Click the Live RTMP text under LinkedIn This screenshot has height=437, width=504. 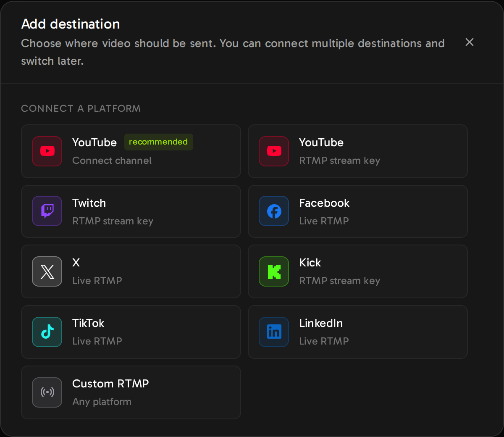(x=324, y=341)
